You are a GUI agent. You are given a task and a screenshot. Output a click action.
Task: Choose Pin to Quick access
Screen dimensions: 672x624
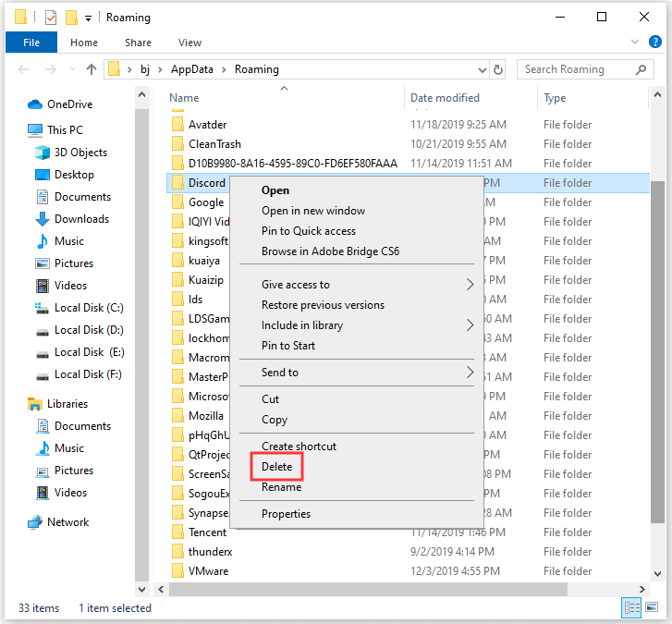point(357,231)
